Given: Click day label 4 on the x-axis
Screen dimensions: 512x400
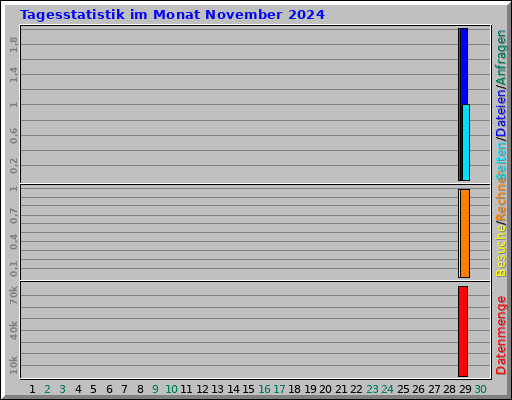Looking at the screenshot, I should click(x=78, y=389).
